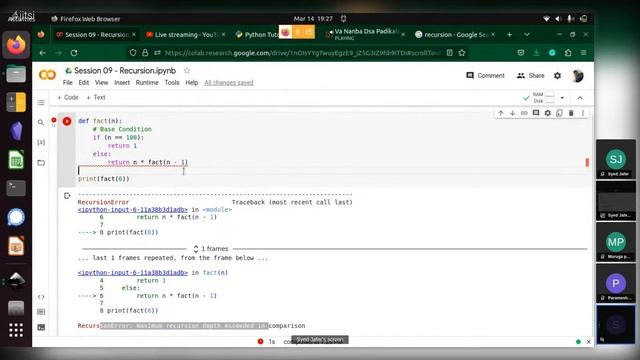Open All changes saved link
This screenshot has width=640, height=360.
point(229,82)
